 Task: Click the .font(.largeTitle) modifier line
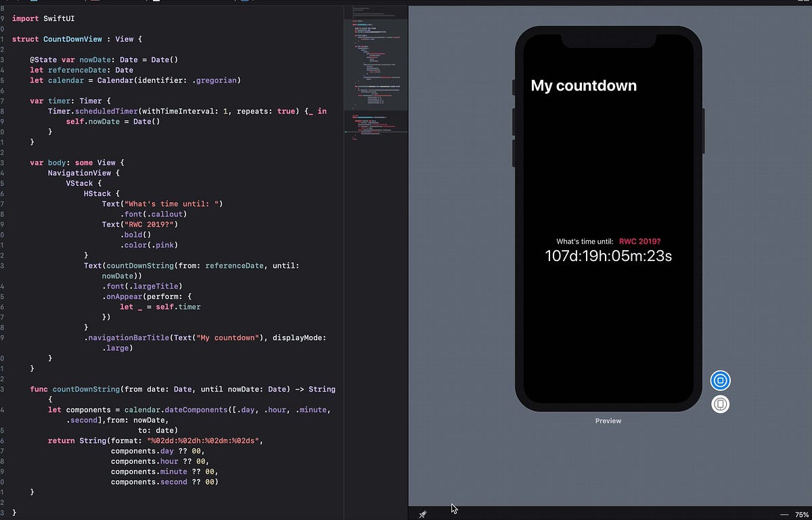click(142, 286)
